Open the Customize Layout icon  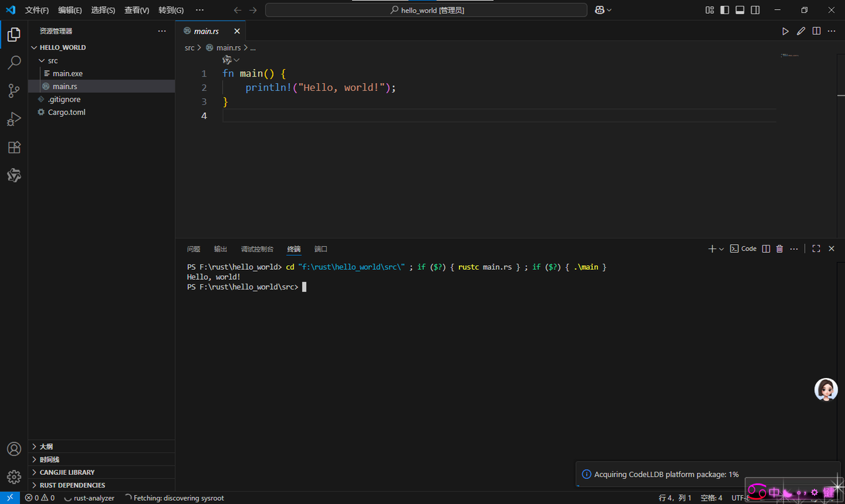(710, 10)
